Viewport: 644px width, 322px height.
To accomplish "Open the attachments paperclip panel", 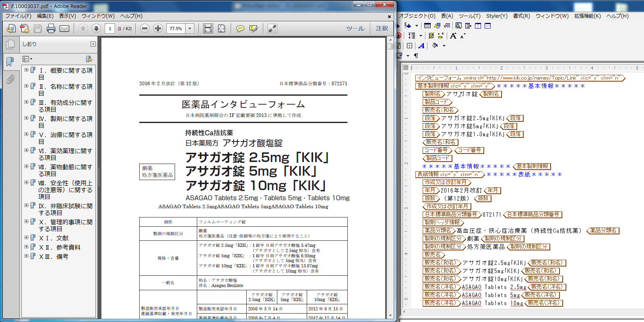I will [10, 79].
